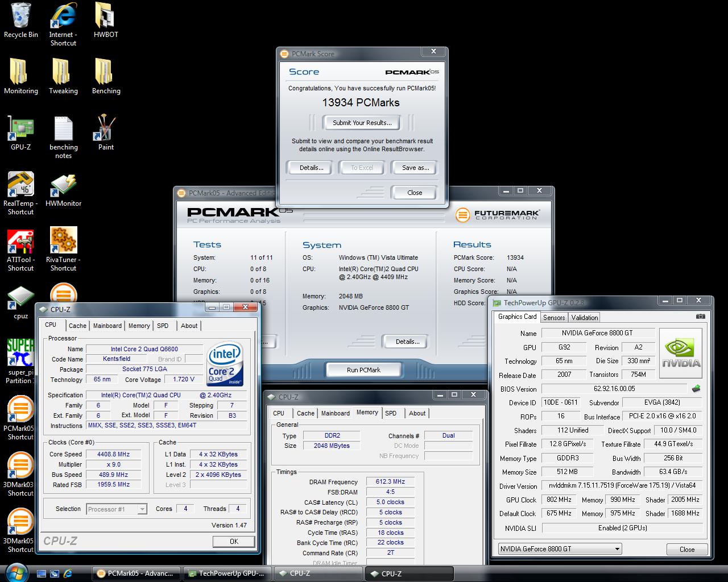Image resolution: width=728 pixels, height=582 pixels.
Task: Click the CAS# Latency 5.0 clocks value
Action: pyautogui.click(x=390, y=502)
